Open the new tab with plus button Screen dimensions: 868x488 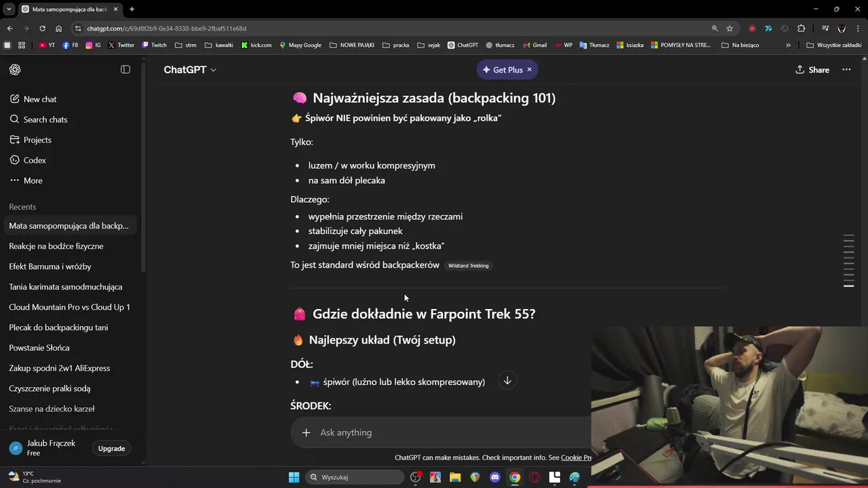pyautogui.click(x=132, y=9)
